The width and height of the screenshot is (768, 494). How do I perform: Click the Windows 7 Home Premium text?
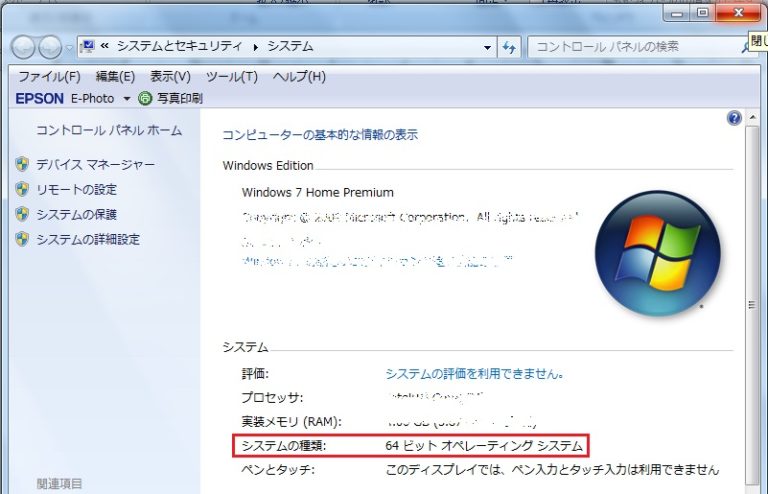(x=317, y=192)
